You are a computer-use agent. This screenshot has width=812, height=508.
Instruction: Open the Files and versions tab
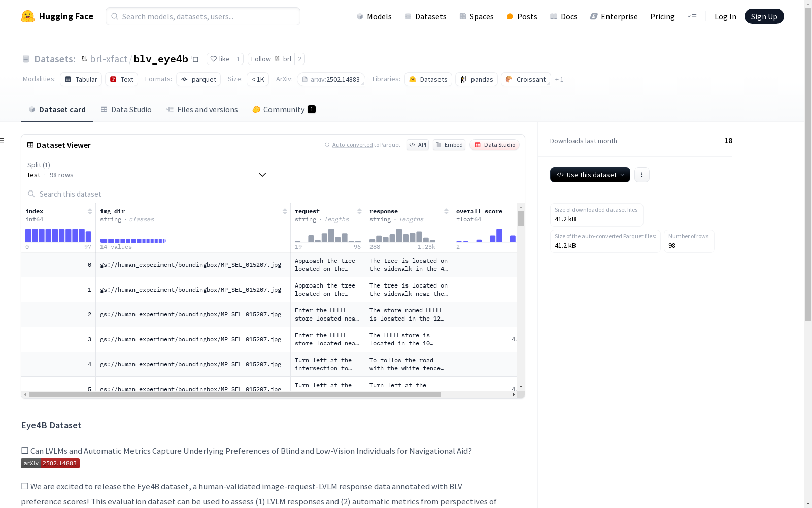(202, 110)
